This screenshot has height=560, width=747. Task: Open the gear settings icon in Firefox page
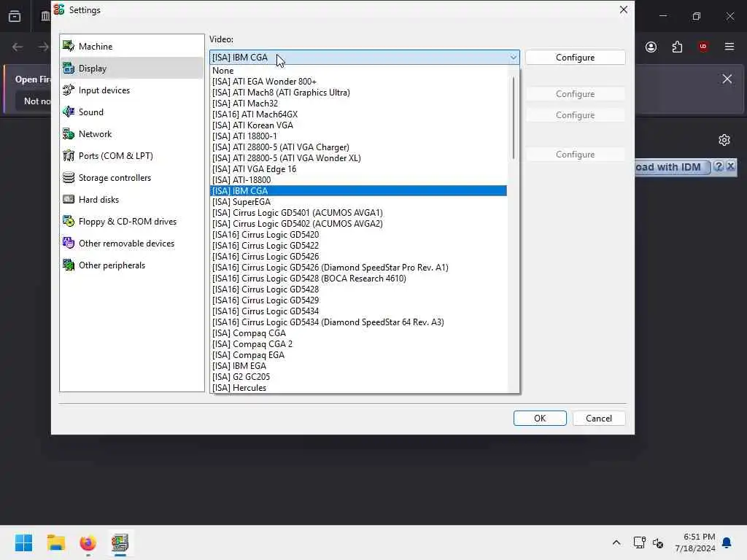click(x=724, y=140)
